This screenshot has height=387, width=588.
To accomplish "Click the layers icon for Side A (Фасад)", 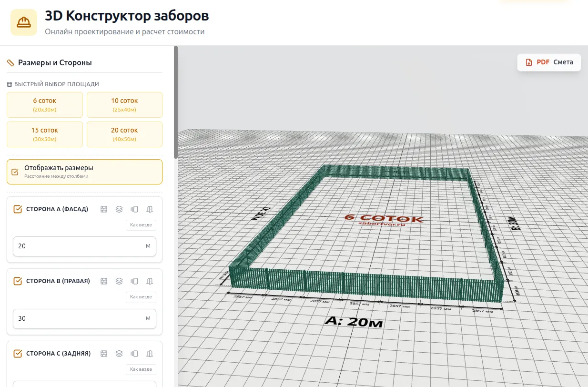I will coord(119,209).
